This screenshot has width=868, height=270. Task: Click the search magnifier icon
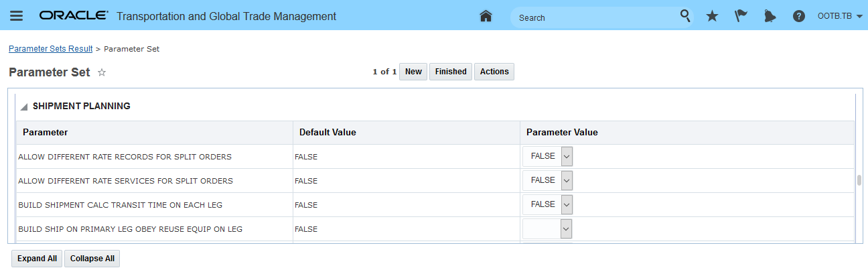(685, 16)
